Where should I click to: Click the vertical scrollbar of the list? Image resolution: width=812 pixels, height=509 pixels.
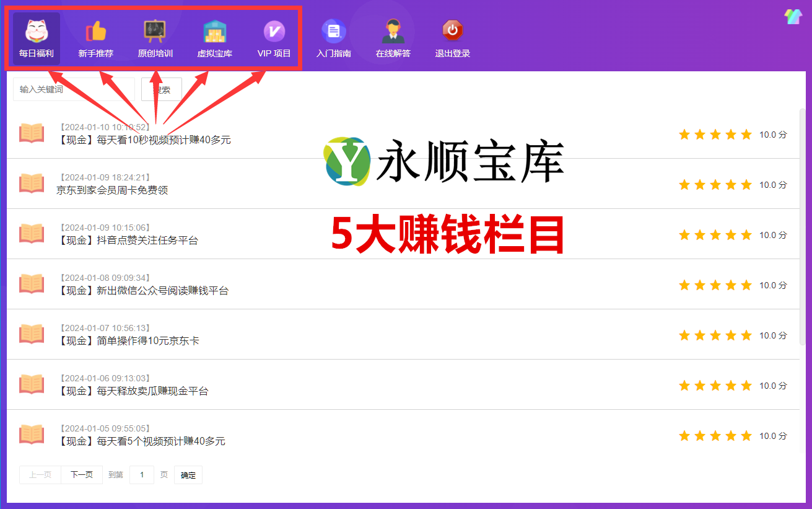802,226
